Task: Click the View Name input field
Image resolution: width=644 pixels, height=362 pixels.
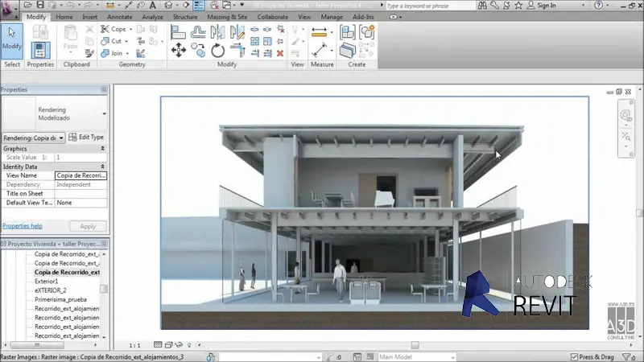Action: pos(80,175)
